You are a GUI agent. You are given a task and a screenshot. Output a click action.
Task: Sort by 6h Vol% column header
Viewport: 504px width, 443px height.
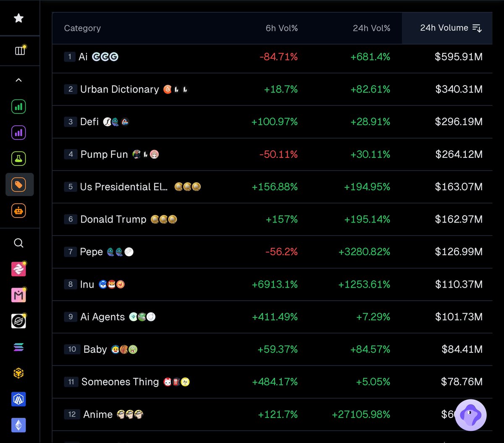click(x=282, y=28)
